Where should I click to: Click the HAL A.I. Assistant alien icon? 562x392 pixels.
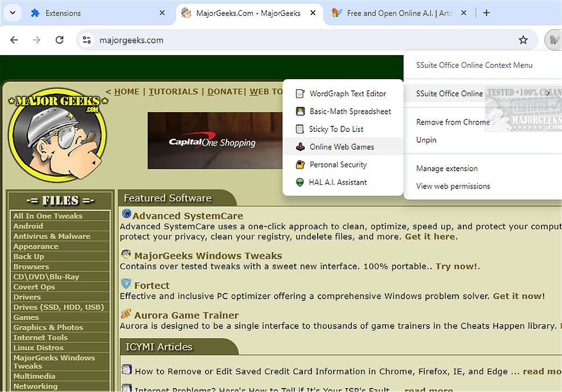tap(300, 182)
